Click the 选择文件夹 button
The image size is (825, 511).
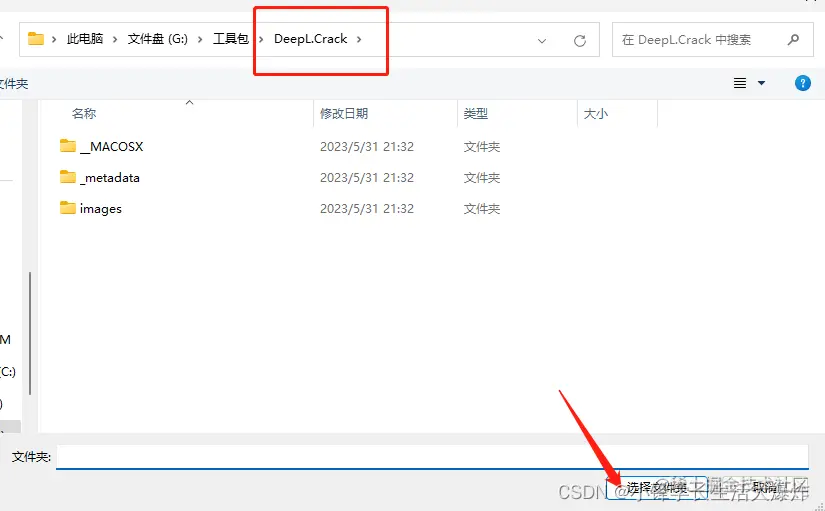pyautogui.click(x=657, y=488)
